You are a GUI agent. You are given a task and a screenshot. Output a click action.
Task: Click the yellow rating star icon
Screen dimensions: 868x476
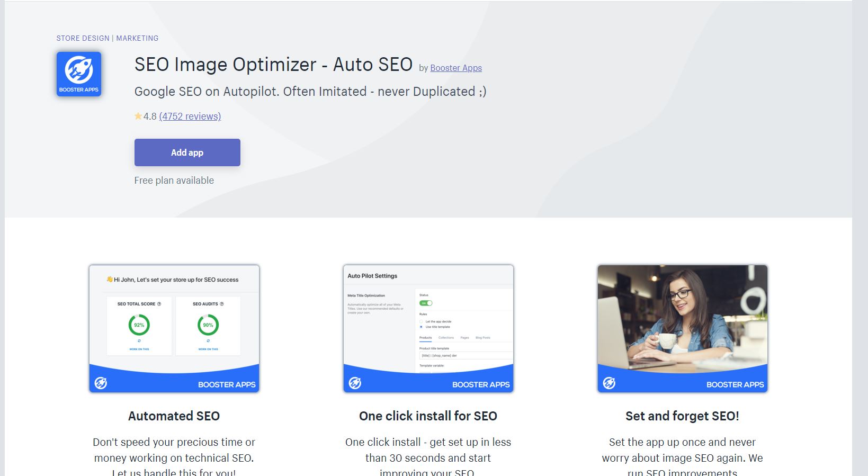coord(138,116)
